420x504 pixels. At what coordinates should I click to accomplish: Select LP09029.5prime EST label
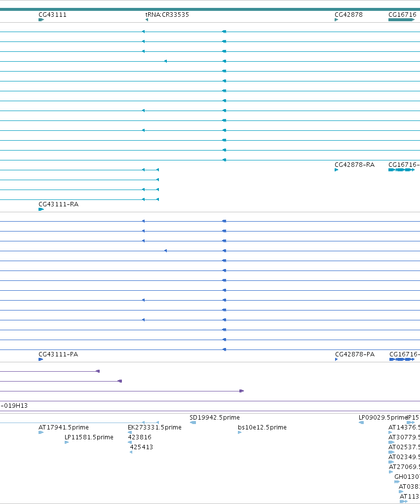[383, 418]
